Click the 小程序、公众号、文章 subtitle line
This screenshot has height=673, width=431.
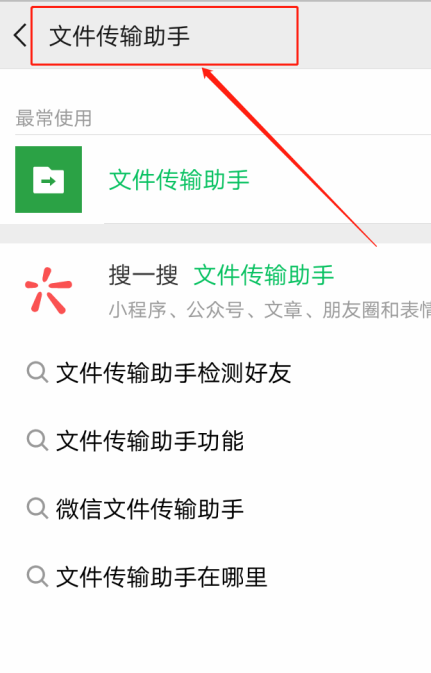click(x=270, y=310)
